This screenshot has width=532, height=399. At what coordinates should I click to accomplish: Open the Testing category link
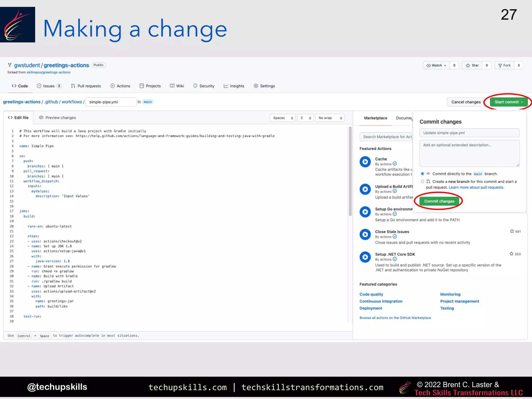pos(447,308)
